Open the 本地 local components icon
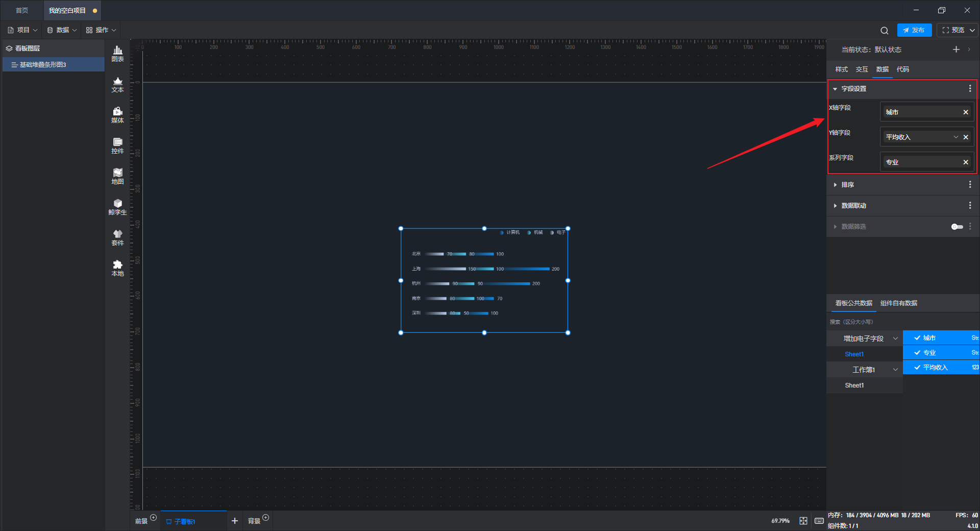The height and width of the screenshot is (531, 980). (x=117, y=268)
